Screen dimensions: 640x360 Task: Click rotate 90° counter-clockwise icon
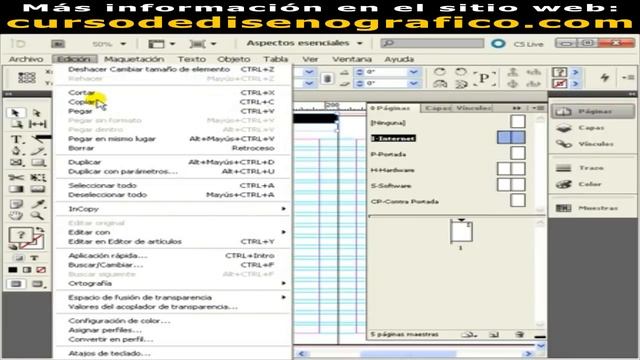[x=461, y=72]
